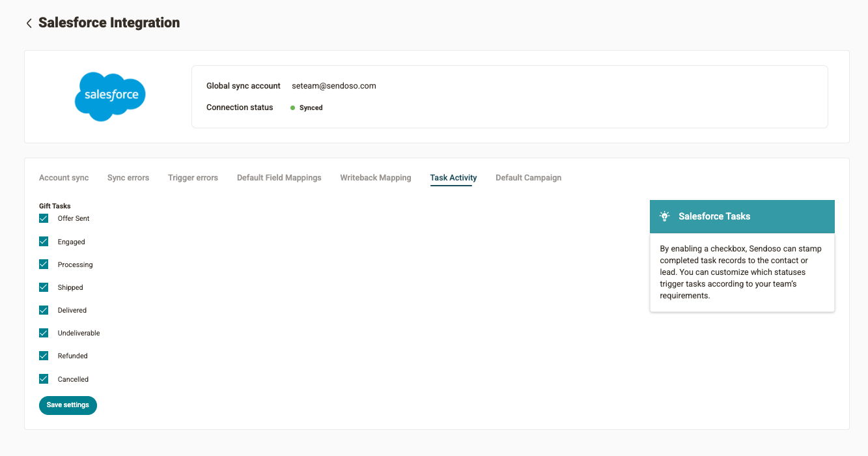Image resolution: width=868 pixels, height=456 pixels.
Task: Click the green Synced status dot
Action: [x=292, y=107]
